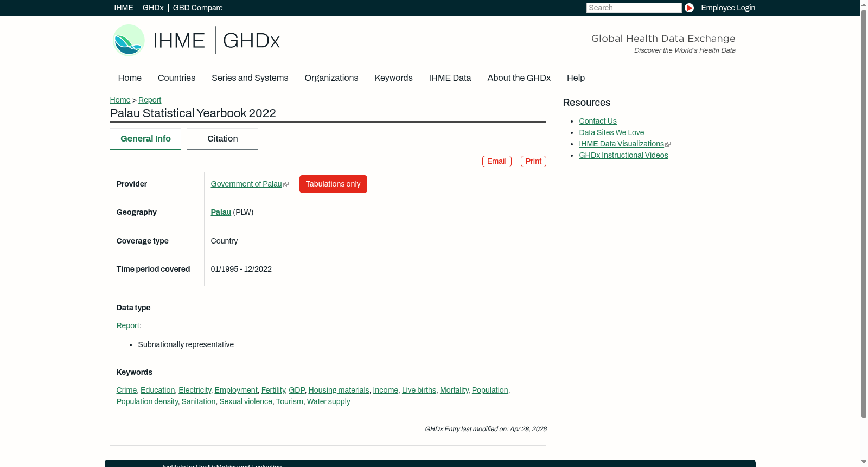The image size is (868, 467).
Task: Open Government of Palau provider link
Action: (x=246, y=184)
